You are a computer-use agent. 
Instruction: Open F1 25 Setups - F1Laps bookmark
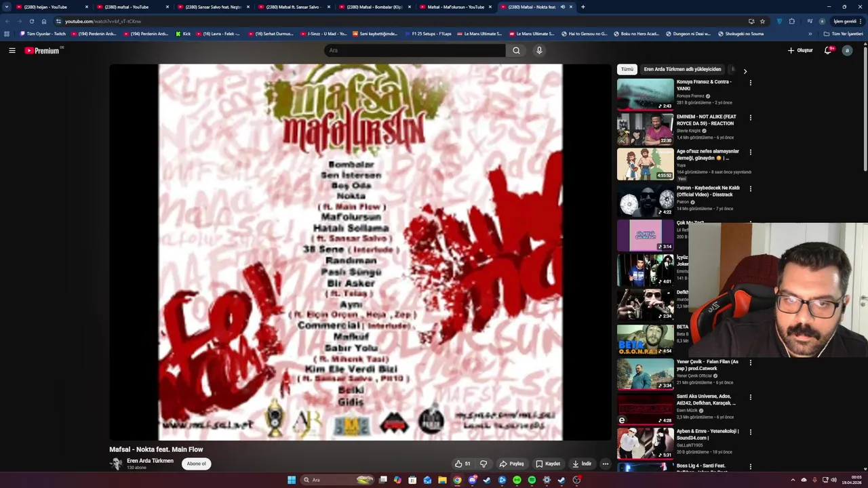(x=428, y=34)
